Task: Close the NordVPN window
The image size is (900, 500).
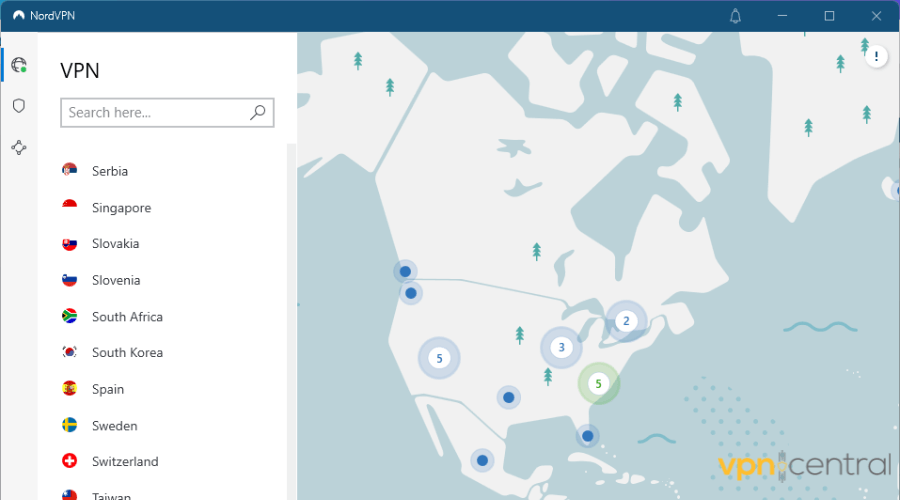Action: (876, 16)
